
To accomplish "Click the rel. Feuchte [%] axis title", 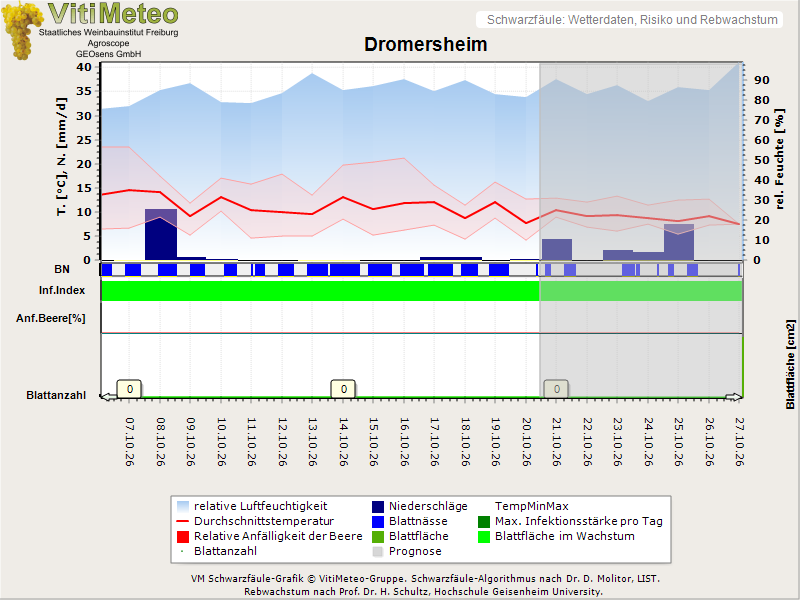I will 779,159.
